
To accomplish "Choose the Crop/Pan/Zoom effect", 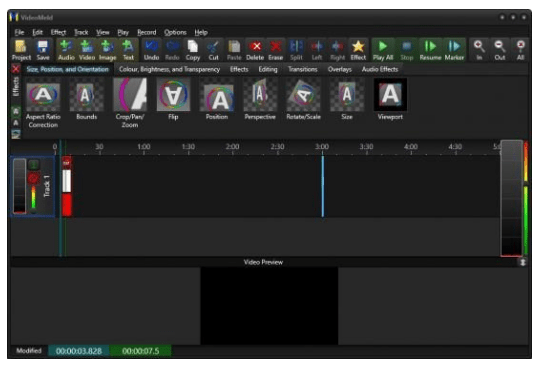I will (130, 103).
